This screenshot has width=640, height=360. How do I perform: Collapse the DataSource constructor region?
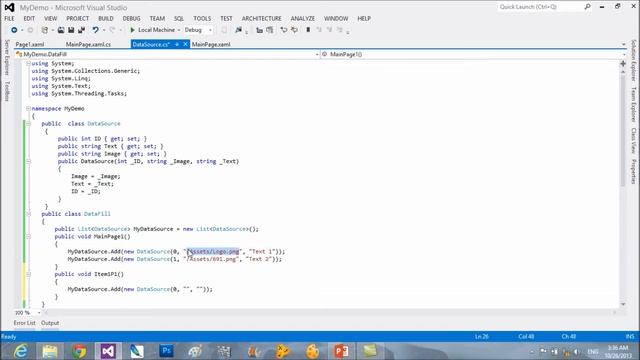[x=28, y=161]
